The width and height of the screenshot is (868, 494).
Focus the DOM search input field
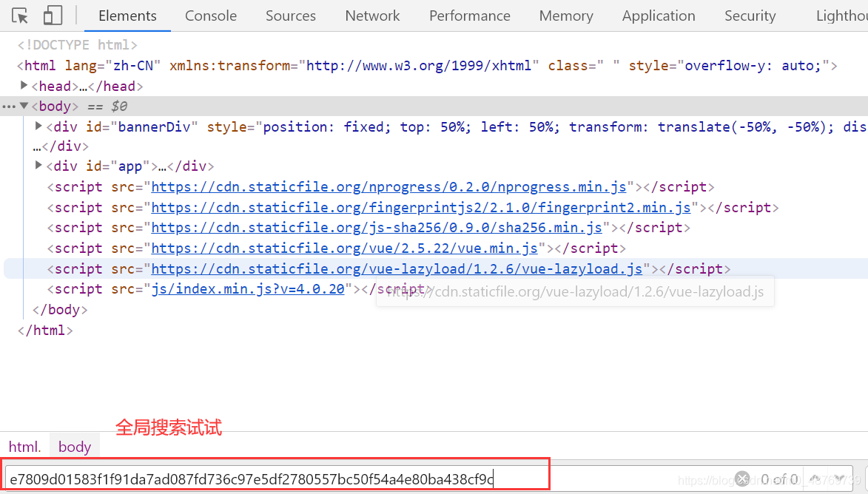(366, 478)
